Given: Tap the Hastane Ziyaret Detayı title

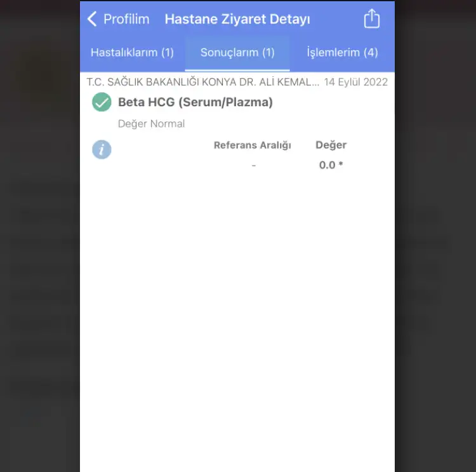Looking at the screenshot, I should point(237,19).
